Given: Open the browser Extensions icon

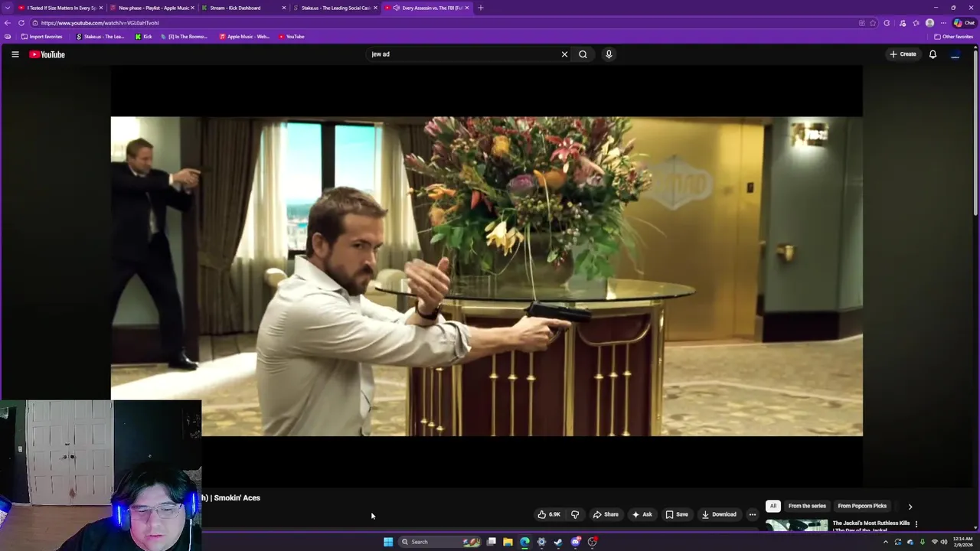Looking at the screenshot, I should click(x=887, y=23).
